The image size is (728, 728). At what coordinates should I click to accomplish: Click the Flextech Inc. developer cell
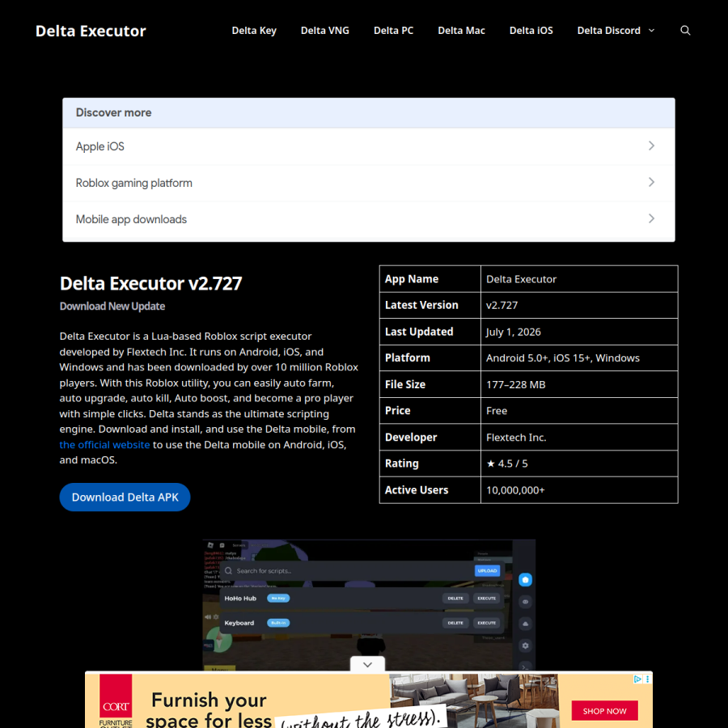(579, 438)
